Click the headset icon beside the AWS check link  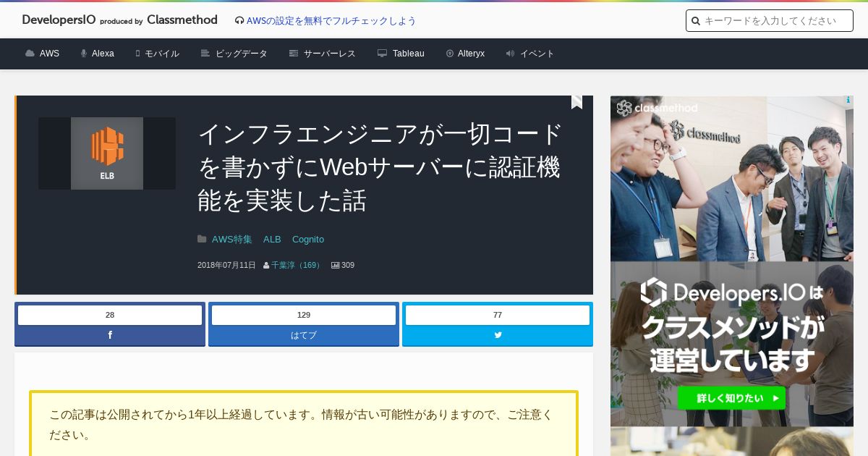(x=239, y=21)
